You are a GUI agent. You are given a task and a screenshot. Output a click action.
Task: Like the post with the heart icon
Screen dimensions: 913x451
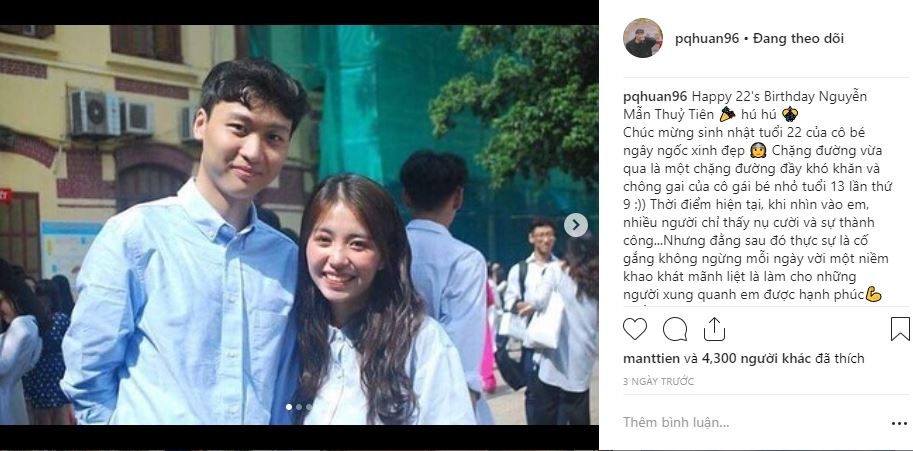[635, 329]
